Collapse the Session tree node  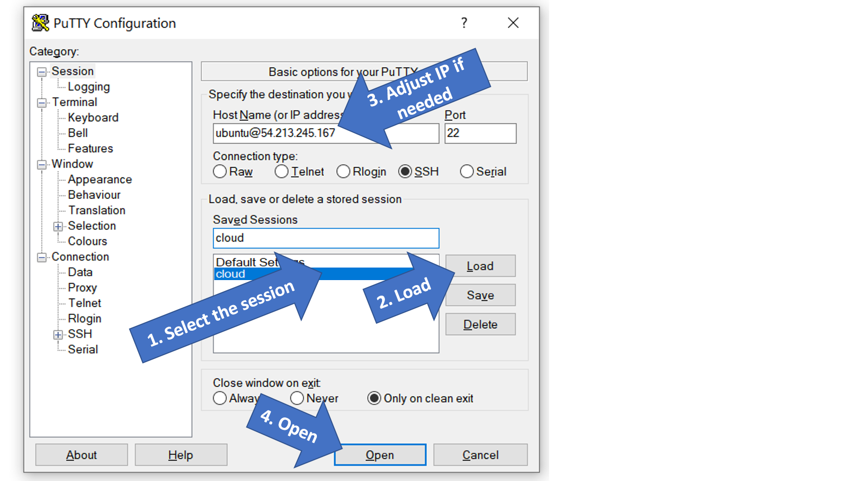(x=42, y=72)
